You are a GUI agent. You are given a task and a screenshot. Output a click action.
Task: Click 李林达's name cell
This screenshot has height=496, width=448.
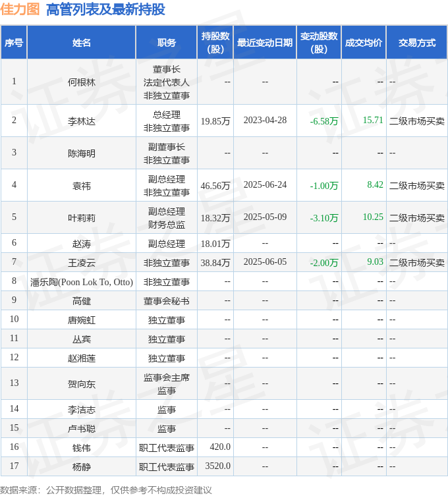(x=82, y=121)
